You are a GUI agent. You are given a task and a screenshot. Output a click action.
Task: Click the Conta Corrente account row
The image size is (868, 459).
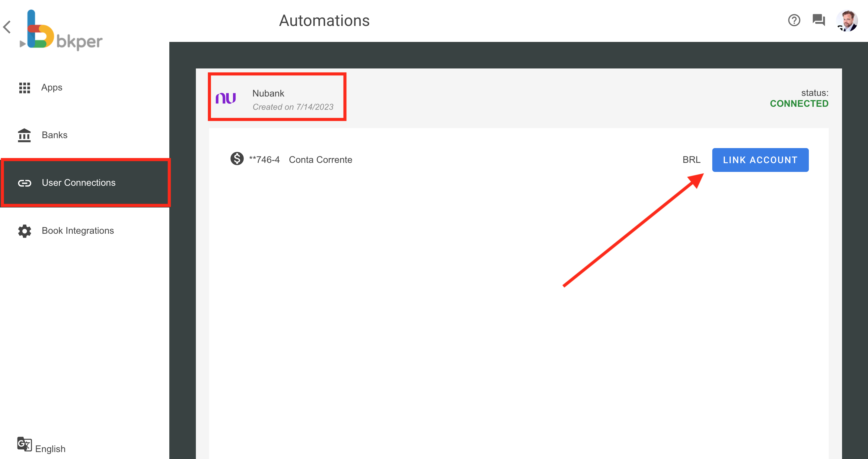coord(320,159)
